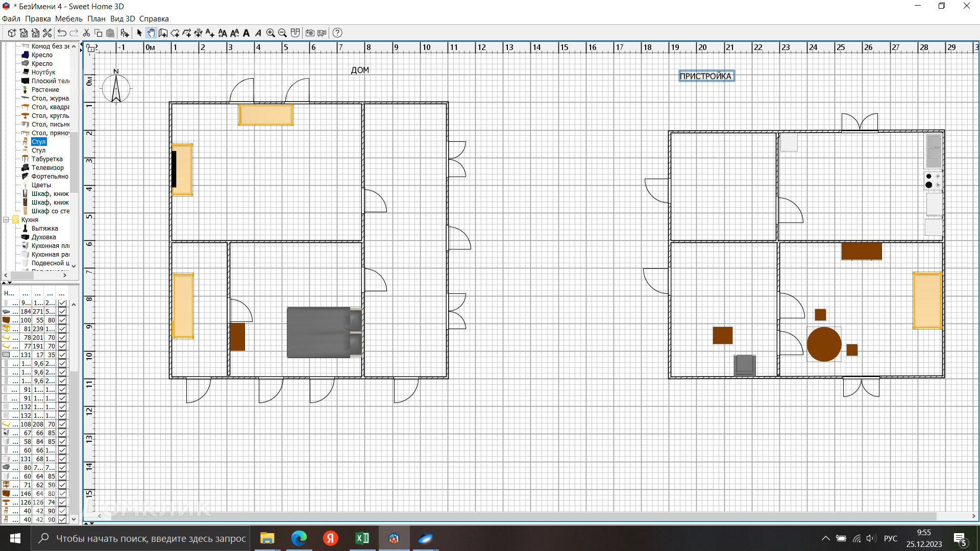
Task: Toggle visibility checkbox in the 126 126 74 row
Action: [x=62, y=503]
